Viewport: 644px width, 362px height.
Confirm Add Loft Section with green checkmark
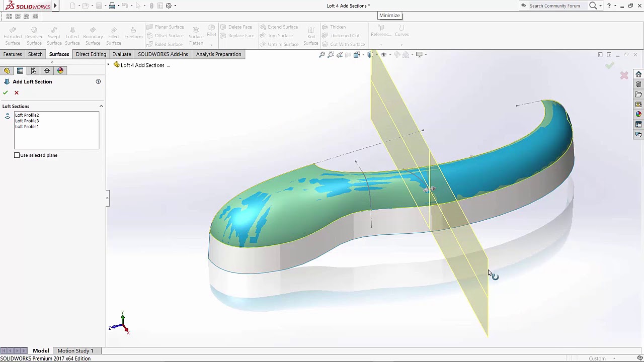tap(5, 93)
